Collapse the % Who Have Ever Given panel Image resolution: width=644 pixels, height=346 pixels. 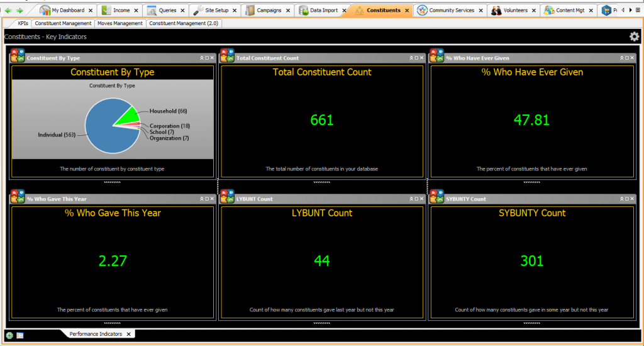click(x=621, y=58)
